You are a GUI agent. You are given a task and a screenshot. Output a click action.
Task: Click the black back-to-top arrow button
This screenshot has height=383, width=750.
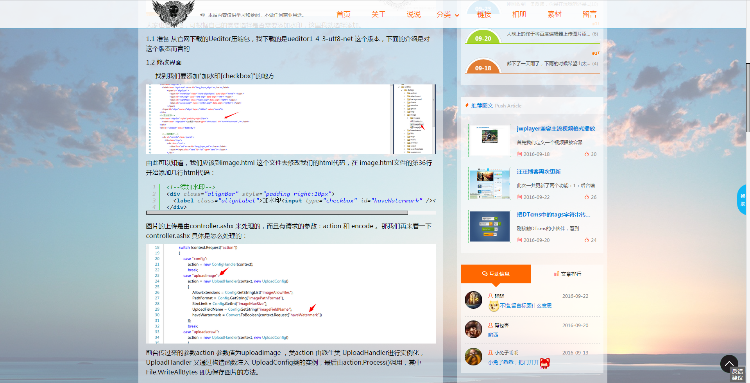tap(729, 364)
